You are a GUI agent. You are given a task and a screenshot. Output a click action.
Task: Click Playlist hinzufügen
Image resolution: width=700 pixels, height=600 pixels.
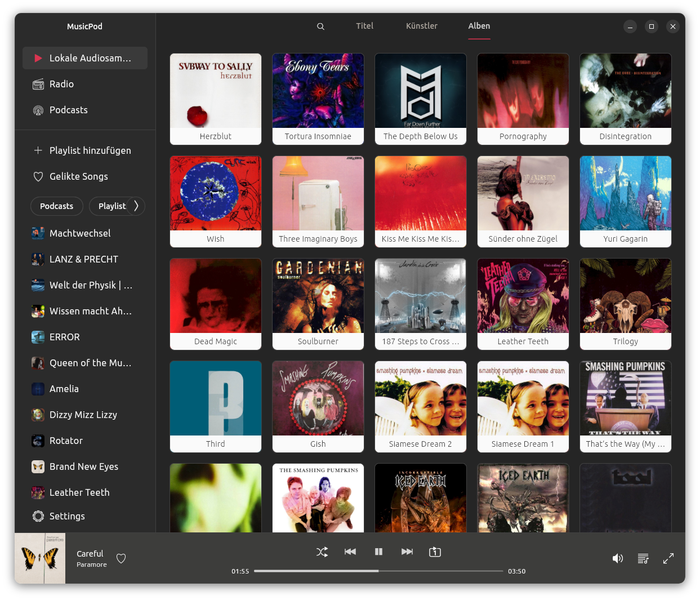pos(85,150)
